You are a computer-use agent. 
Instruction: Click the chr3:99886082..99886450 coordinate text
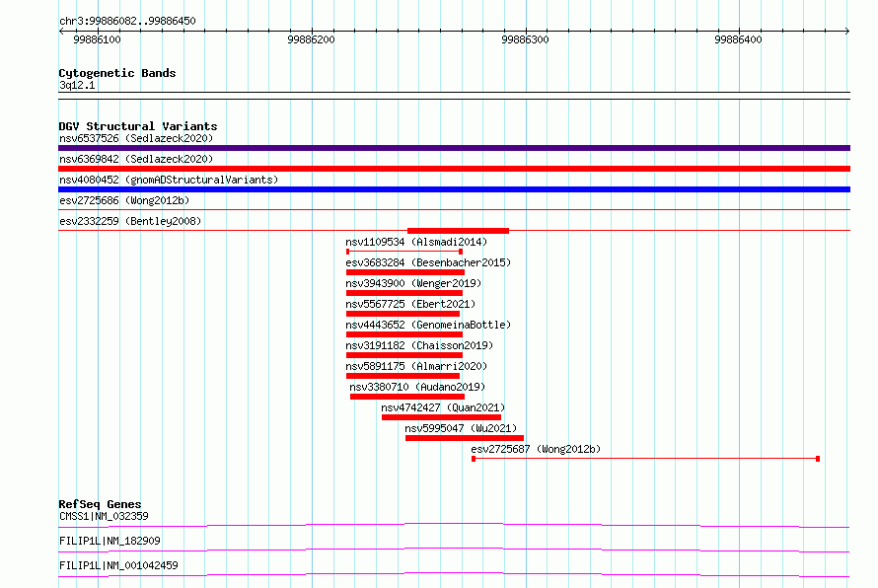click(x=127, y=22)
